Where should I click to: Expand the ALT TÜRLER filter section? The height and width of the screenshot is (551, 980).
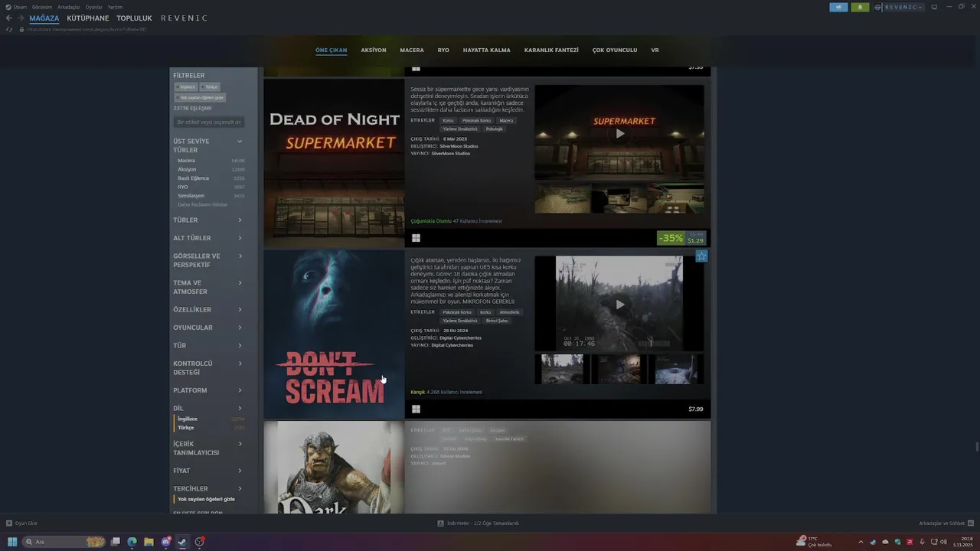coord(208,238)
